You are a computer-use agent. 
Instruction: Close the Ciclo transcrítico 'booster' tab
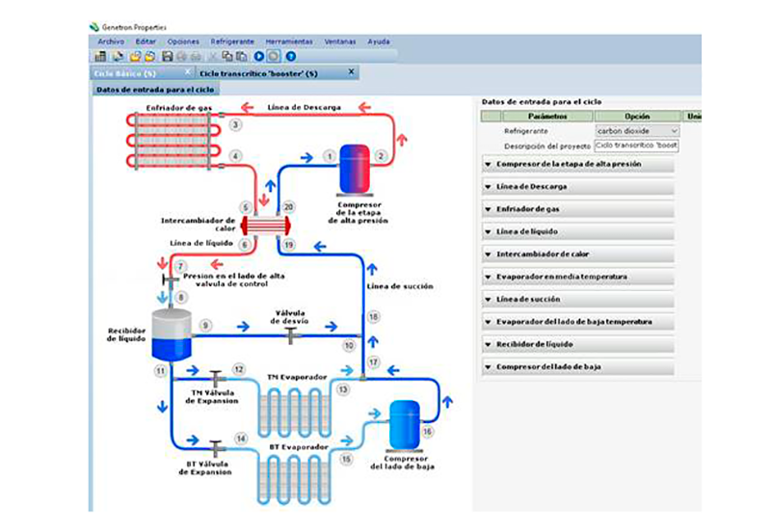(x=351, y=71)
